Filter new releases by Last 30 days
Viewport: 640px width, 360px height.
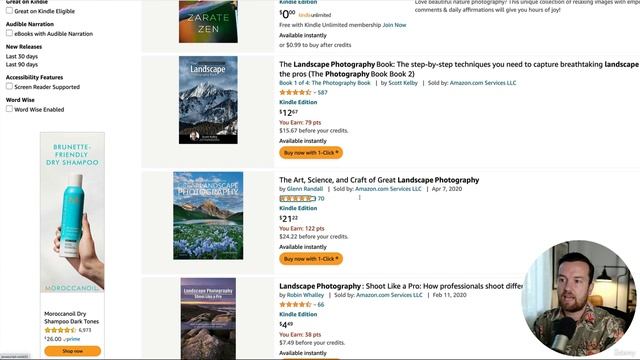coord(22,56)
